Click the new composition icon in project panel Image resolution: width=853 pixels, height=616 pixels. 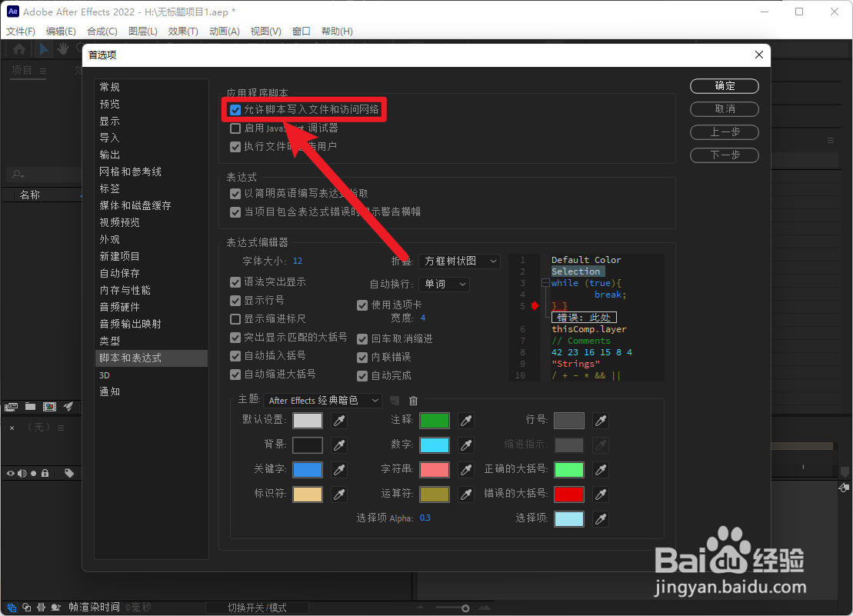[49, 406]
